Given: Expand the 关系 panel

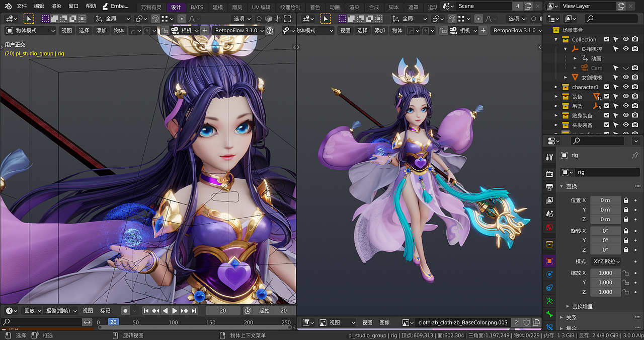Looking at the screenshot, I should click(571, 318).
